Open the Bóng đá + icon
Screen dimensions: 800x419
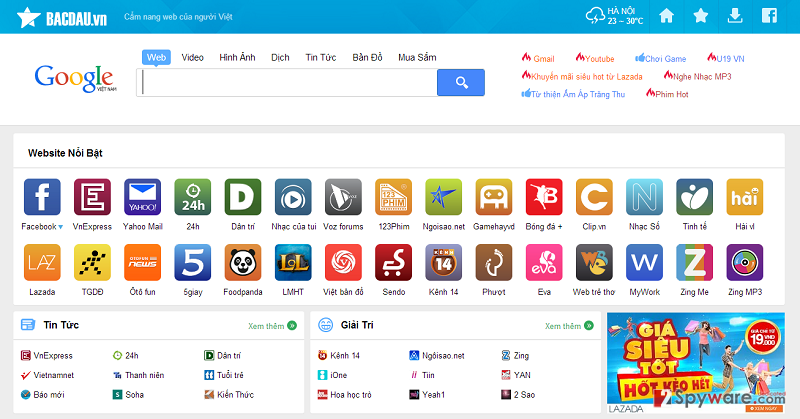544,197
